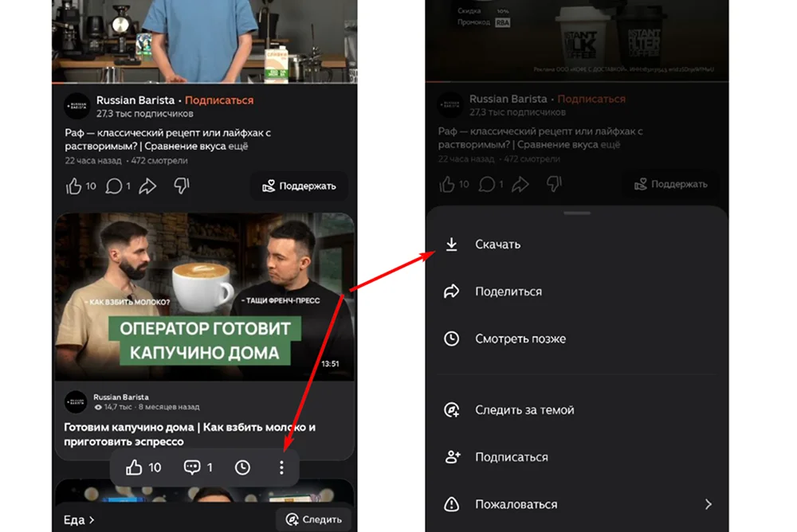Open the three-dot menu on cappuccino video

click(x=281, y=467)
